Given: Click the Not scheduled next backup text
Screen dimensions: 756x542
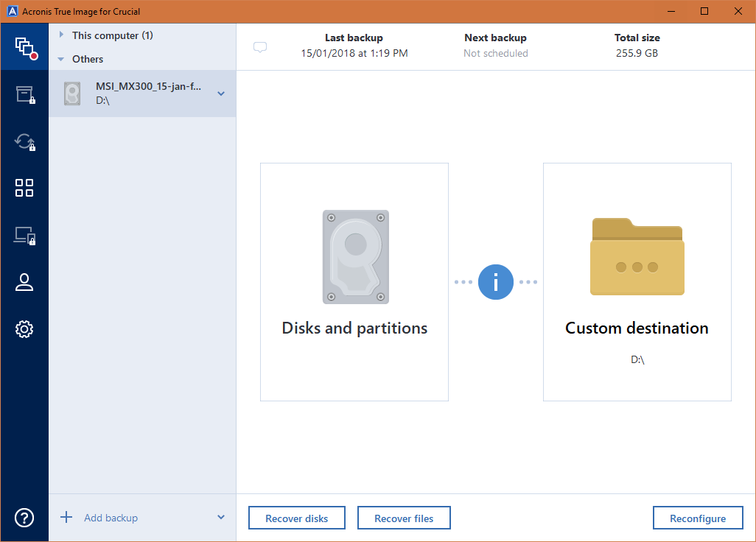Looking at the screenshot, I should pyautogui.click(x=496, y=53).
